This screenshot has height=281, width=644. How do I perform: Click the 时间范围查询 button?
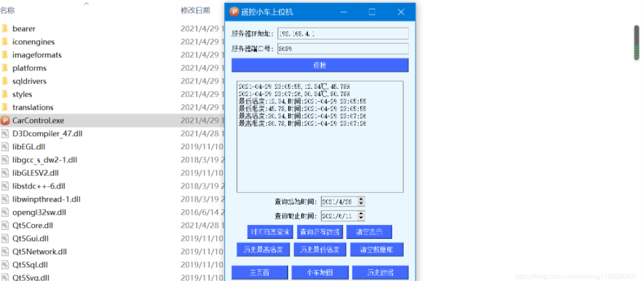(270, 231)
